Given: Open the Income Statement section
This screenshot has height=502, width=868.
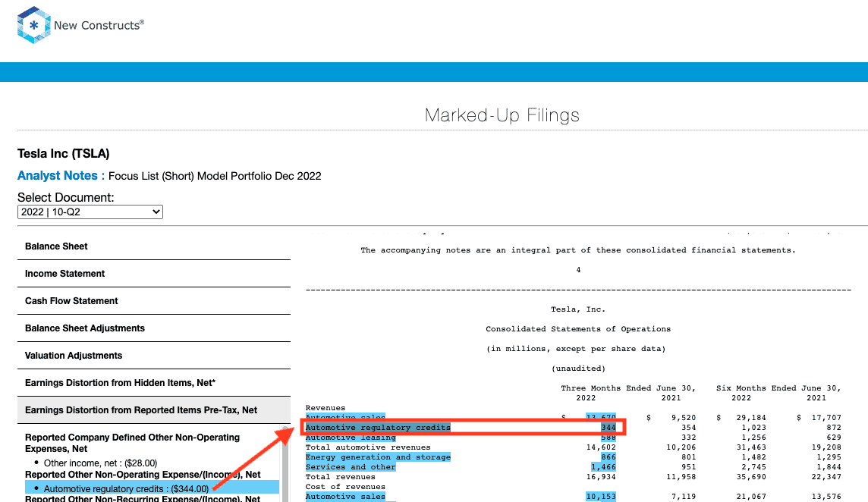Looking at the screenshot, I should [154, 274].
